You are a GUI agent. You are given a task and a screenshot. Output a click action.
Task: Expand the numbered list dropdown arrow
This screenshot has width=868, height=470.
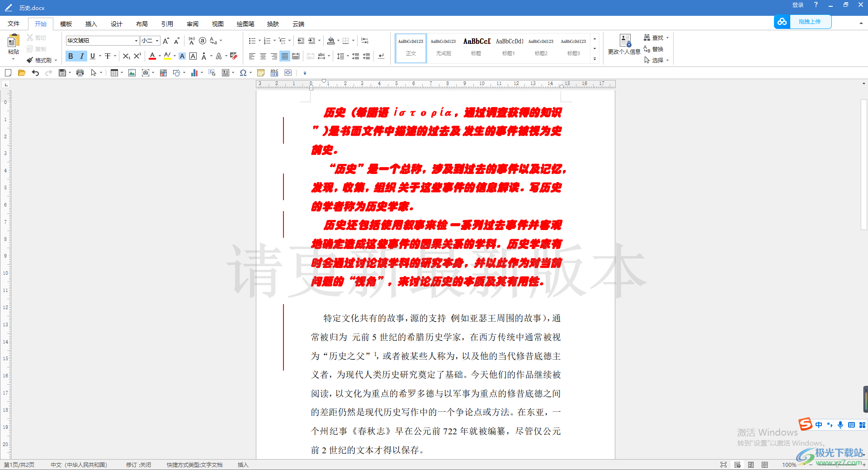[274, 41]
